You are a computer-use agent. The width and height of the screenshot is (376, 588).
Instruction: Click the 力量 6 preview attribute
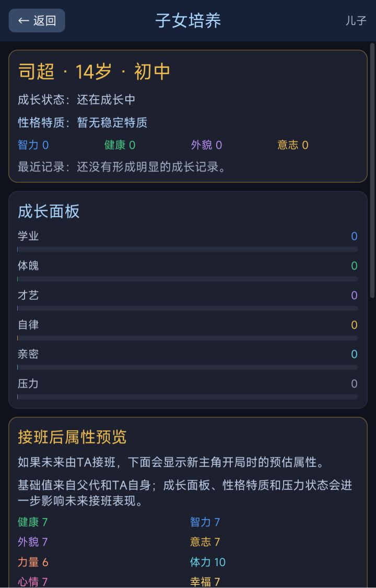(33, 562)
